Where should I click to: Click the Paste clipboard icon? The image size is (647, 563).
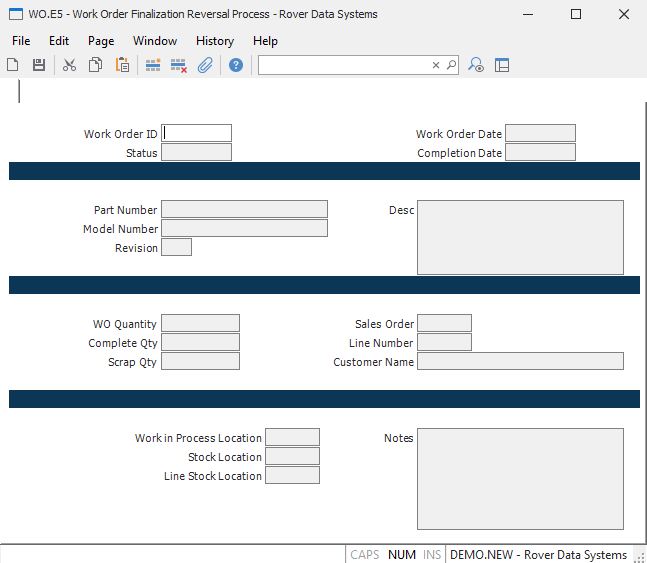click(122, 65)
